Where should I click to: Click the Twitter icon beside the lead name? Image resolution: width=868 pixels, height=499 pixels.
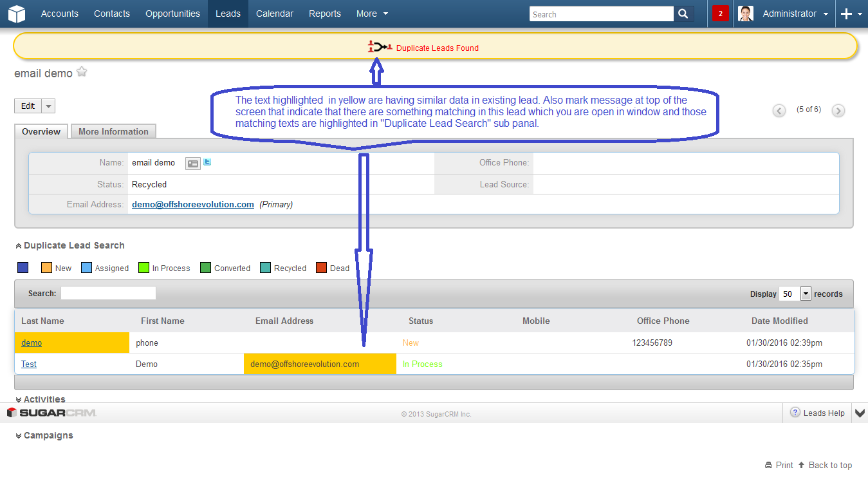coord(206,163)
